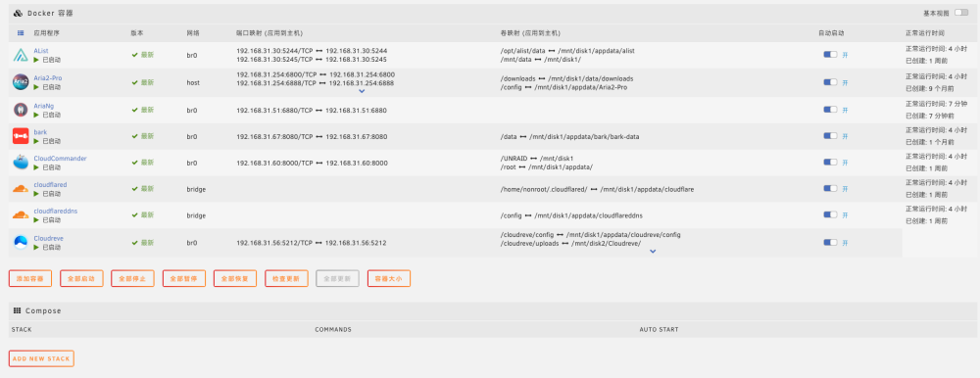Expand Aria2-Pro port mappings chevron
The height and width of the screenshot is (378, 980).
click(362, 91)
